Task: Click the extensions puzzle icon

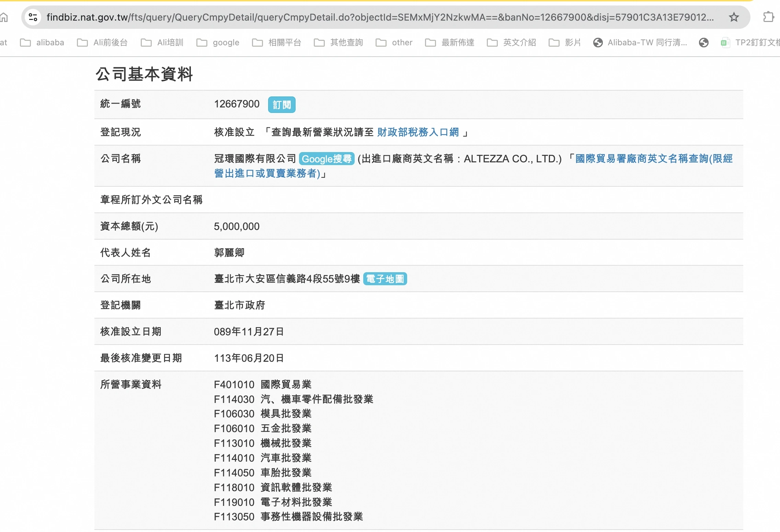Action: coord(768,17)
